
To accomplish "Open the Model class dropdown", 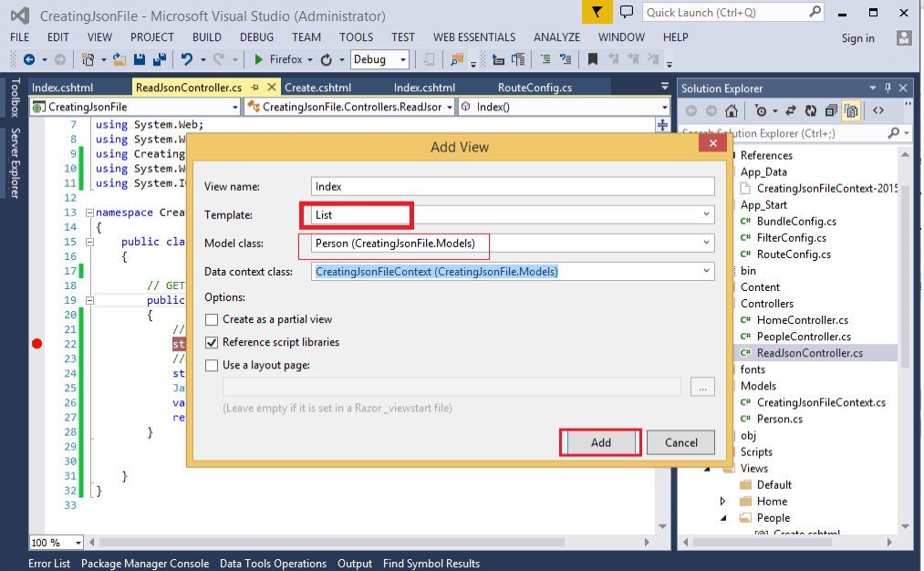I will point(705,244).
